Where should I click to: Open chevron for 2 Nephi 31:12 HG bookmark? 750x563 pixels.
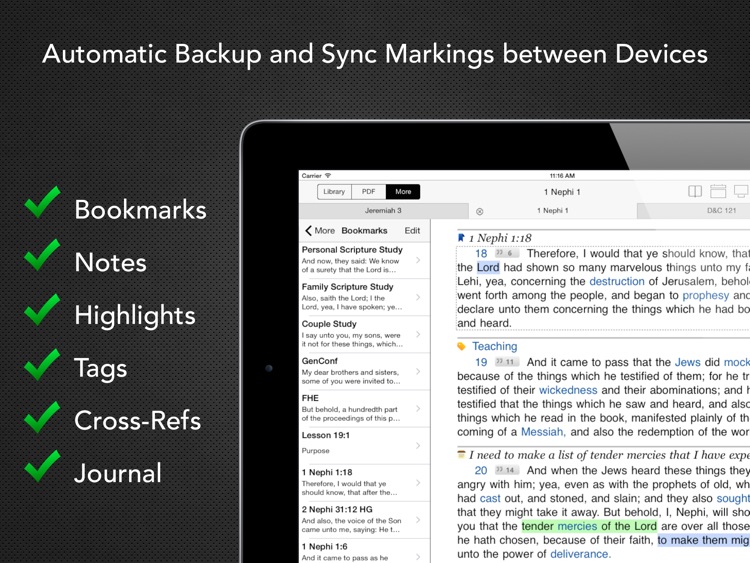pyautogui.click(x=418, y=520)
